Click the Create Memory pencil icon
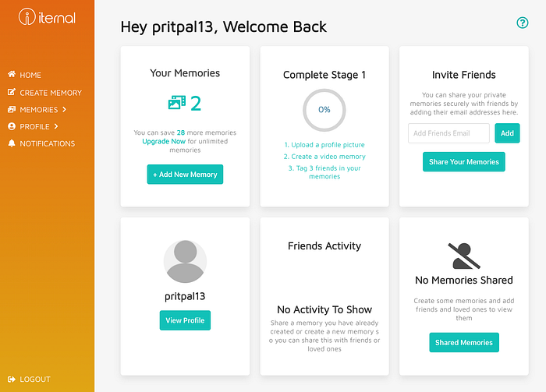This screenshot has width=546, height=392. [12, 92]
